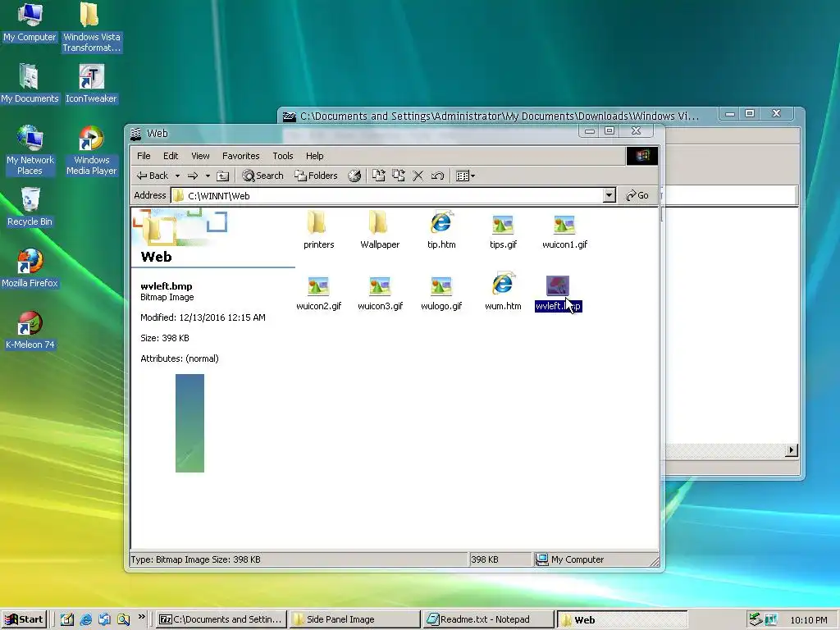Switch to C:\Documents and Settin... taskbar button
Viewport: 840px width, 630px height.
coord(221,620)
